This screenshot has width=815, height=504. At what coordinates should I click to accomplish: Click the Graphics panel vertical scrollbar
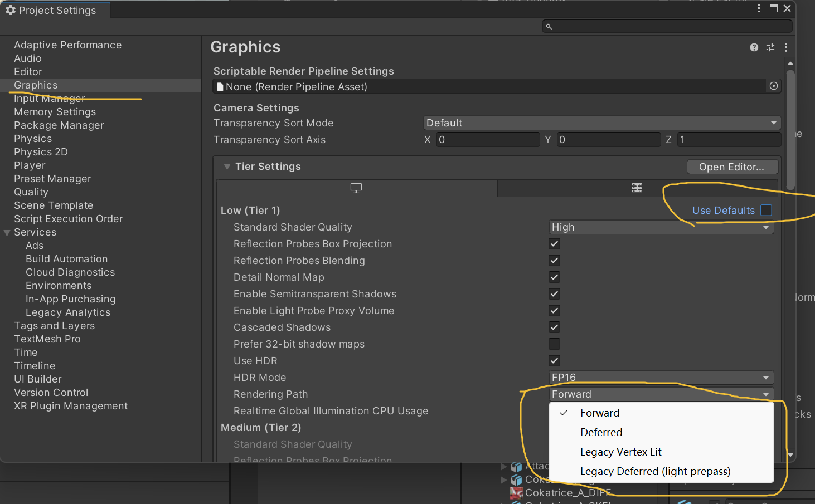pos(790,129)
